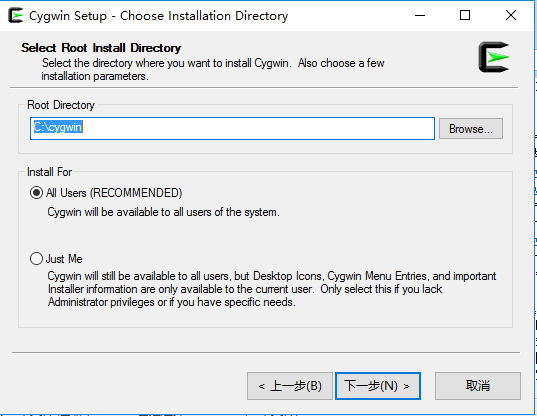Click the Select Root Install Directory heading
The image size is (537, 416).
101,48
